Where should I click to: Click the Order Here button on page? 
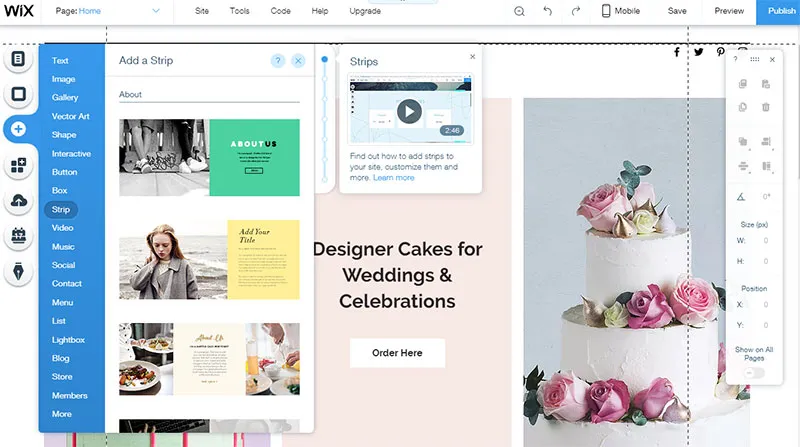click(x=397, y=353)
